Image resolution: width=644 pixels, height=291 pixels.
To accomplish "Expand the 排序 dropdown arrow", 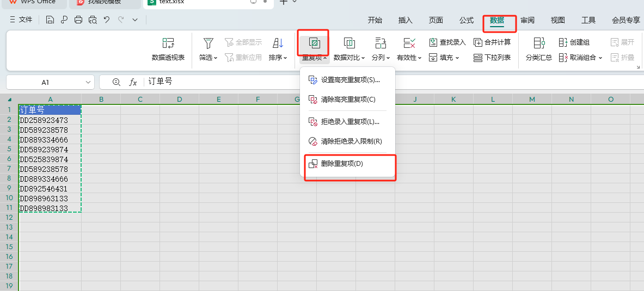I will 285,58.
